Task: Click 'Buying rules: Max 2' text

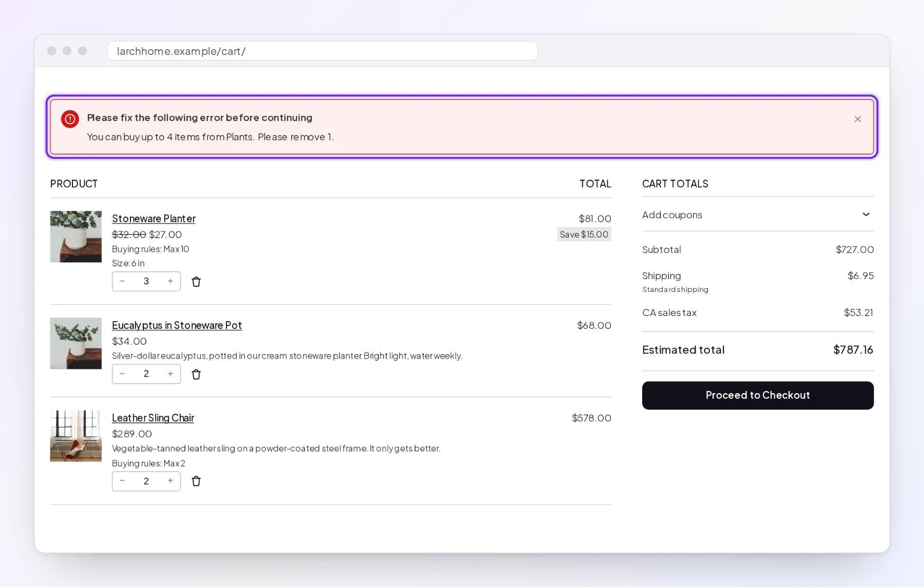Action: point(148,463)
